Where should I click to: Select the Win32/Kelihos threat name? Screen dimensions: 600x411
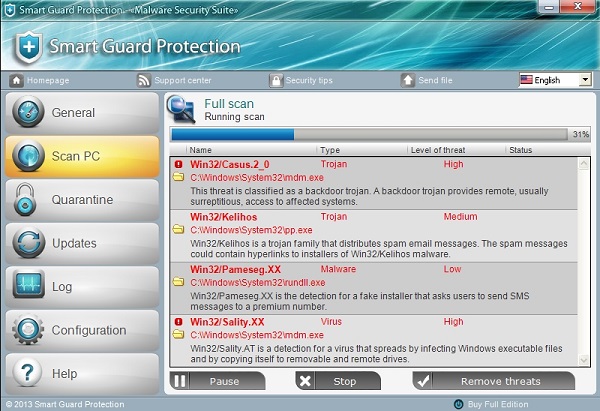[x=223, y=217]
